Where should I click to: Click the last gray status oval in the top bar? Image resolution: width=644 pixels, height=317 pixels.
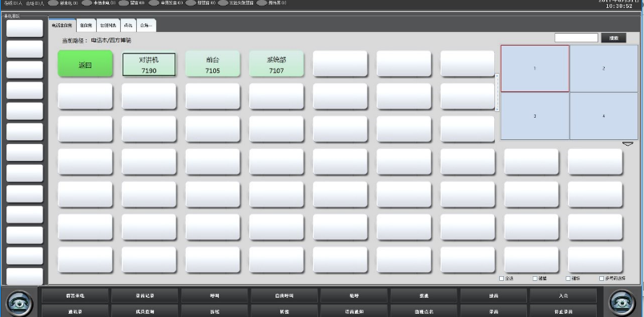click(262, 3)
